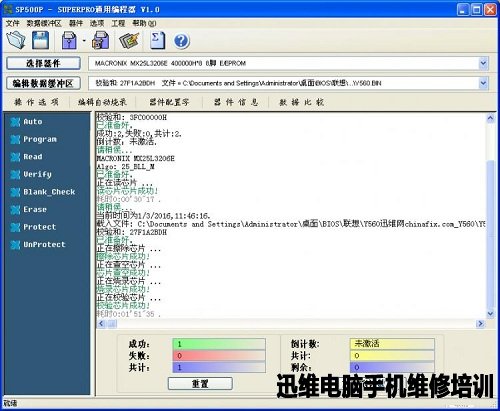Click the blue help question icon
500x411 pixels.
182,41
